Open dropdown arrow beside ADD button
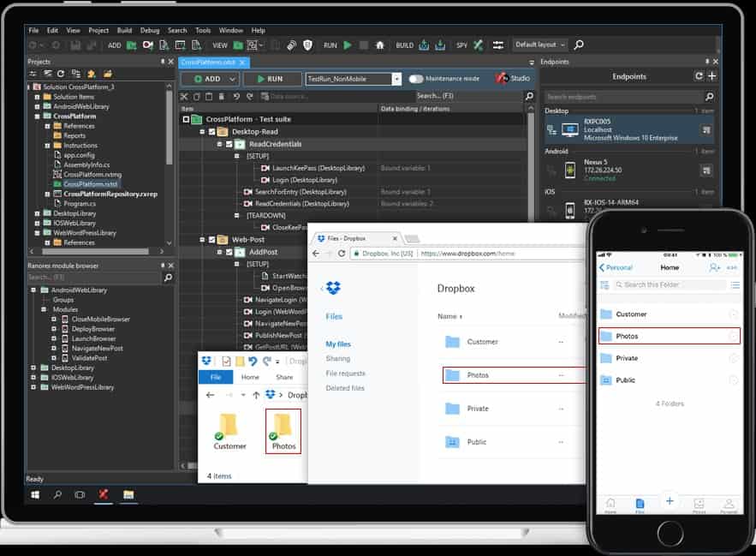The height and width of the screenshot is (556, 756). (232, 79)
